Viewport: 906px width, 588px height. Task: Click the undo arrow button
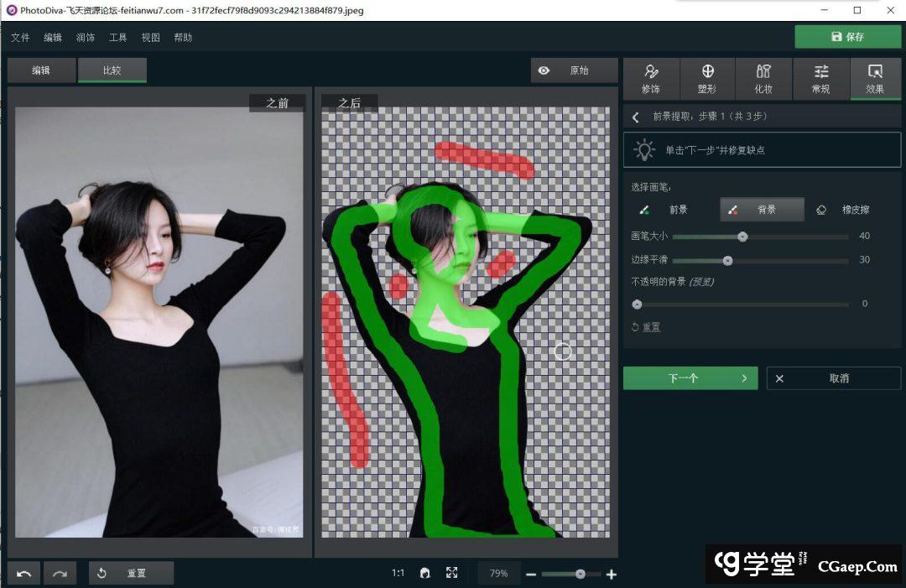[24, 574]
